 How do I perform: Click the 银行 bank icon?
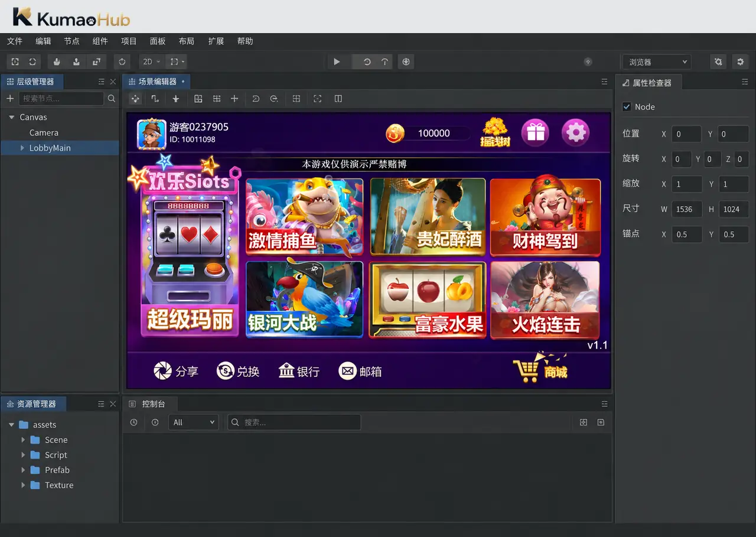(286, 371)
